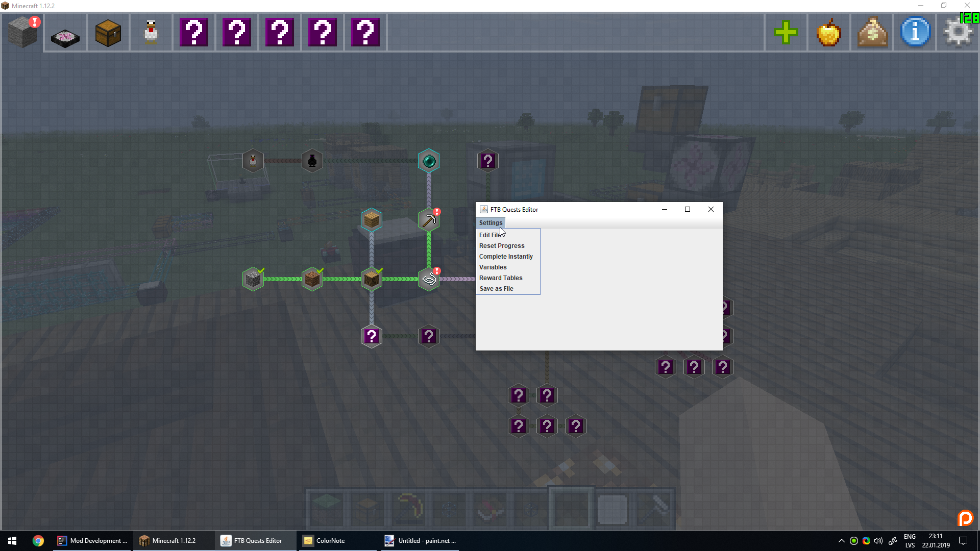Click Complete Instantly menu option

pyautogui.click(x=505, y=257)
